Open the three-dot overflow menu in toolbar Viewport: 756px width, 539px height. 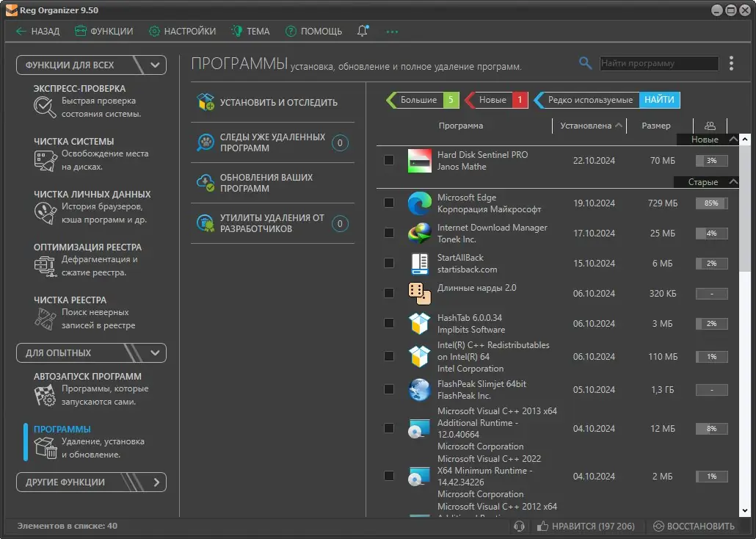click(392, 32)
